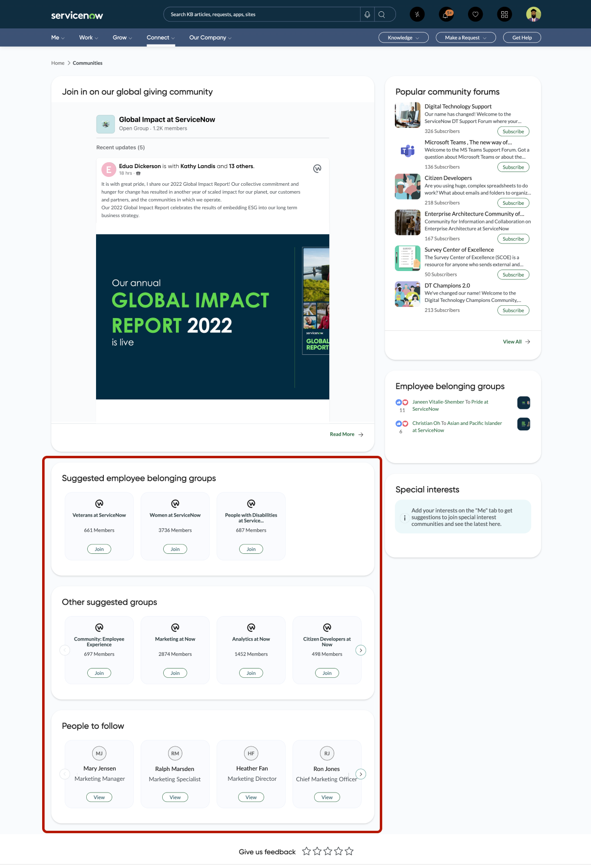Join People with Disabilities group
This screenshot has height=868, width=591.
pos(251,549)
